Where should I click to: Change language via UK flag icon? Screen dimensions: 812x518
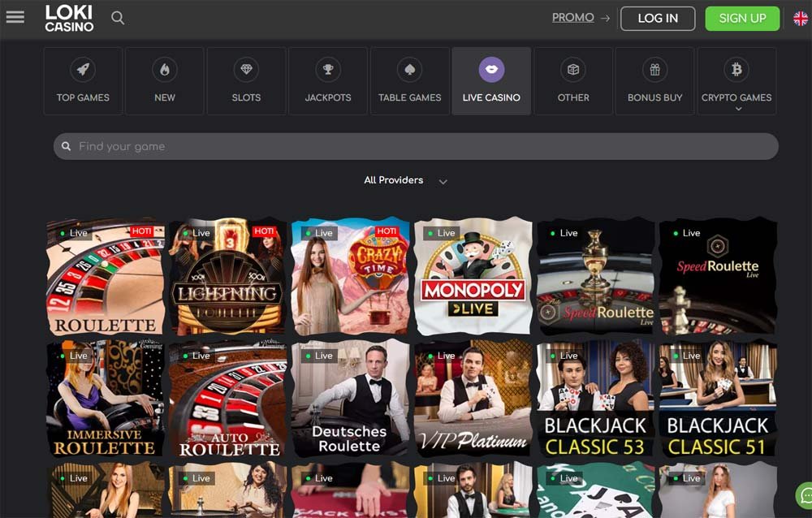pyautogui.click(x=801, y=19)
